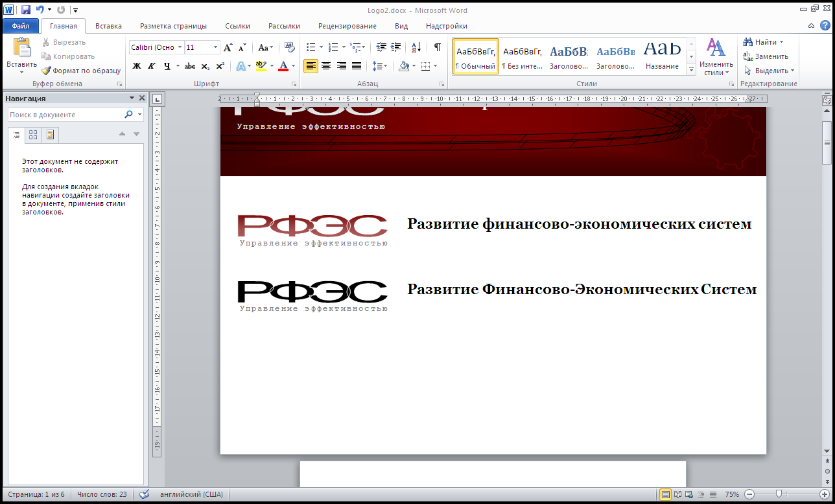Click the Undo icon in quick access toolbar
Screen dimensions: 835x504
click(40, 10)
